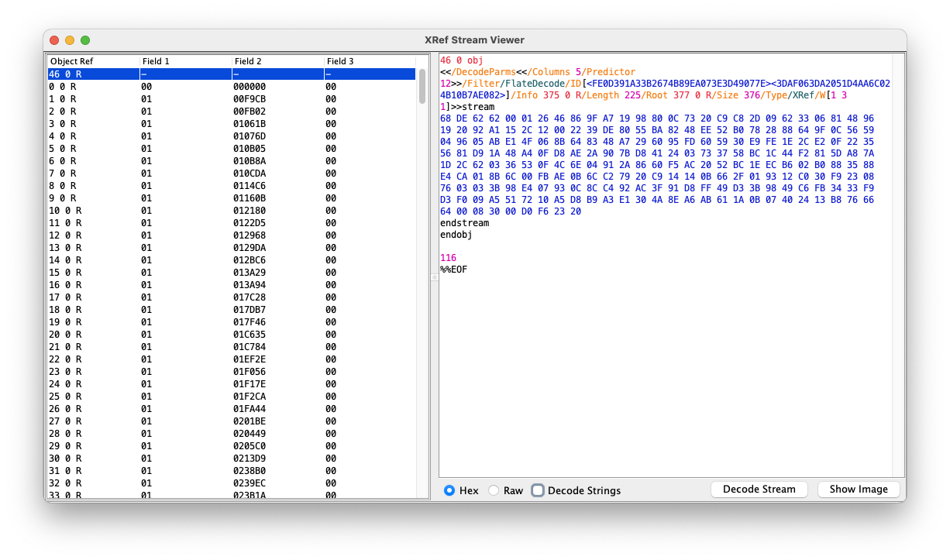Click cell value 010B05
Image resolution: width=950 pixels, height=560 pixels.
(250, 149)
